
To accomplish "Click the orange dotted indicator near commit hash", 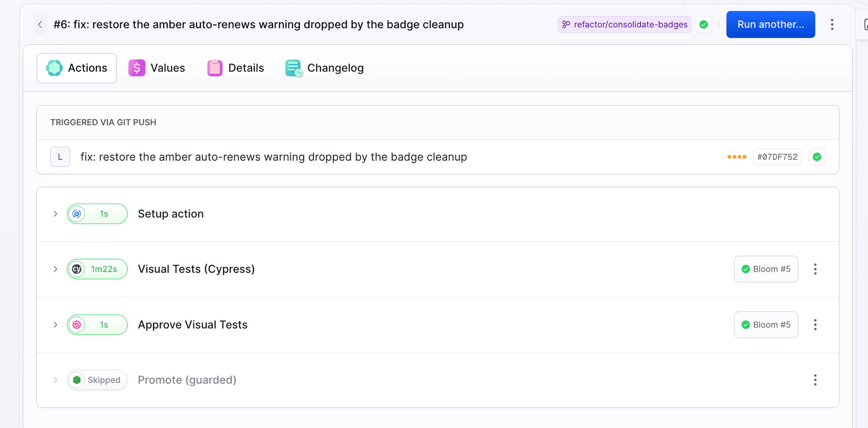I will click(737, 157).
